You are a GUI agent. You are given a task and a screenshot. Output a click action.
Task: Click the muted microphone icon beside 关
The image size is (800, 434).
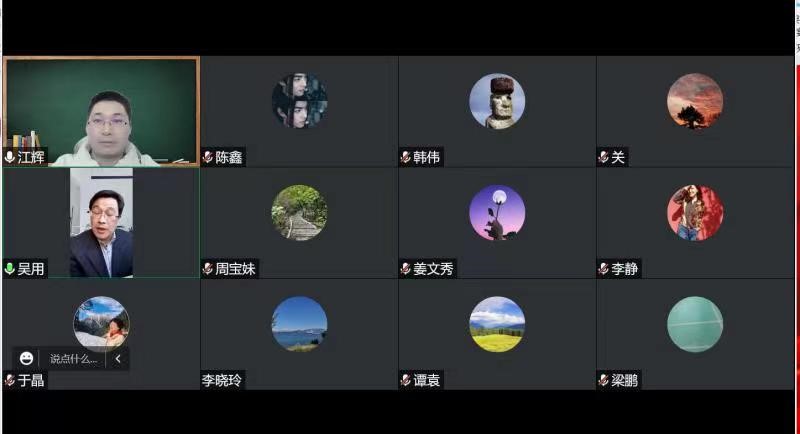604,157
